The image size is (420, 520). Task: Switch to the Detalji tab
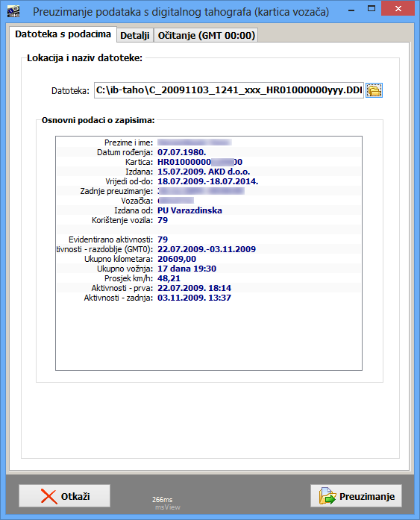pos(134,35)
